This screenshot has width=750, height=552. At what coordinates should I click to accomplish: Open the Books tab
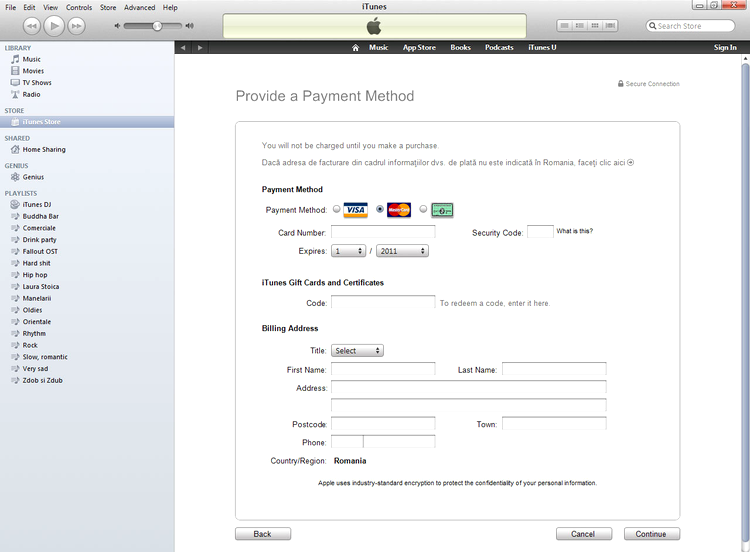tap(460, 47)
